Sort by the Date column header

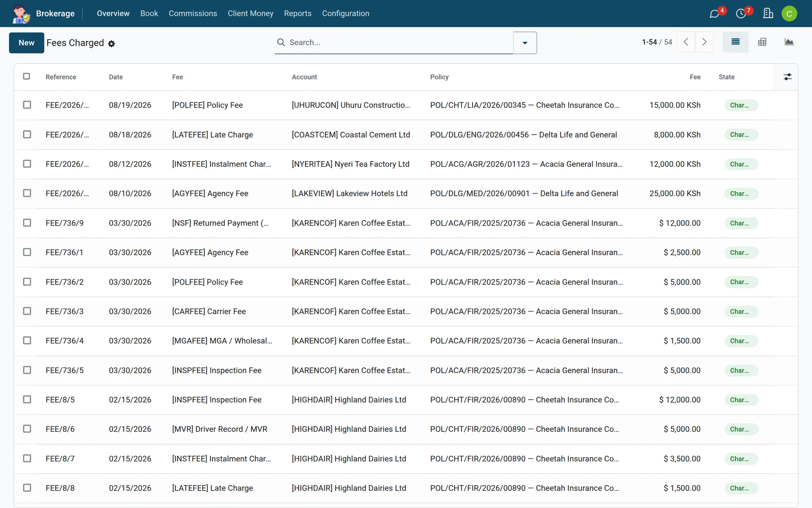tap(116, 77)
